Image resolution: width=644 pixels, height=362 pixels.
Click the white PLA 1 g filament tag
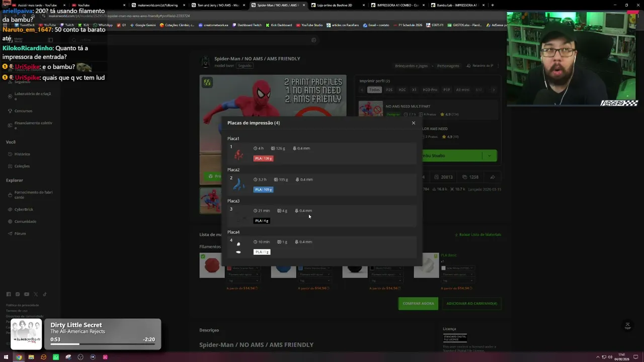262,252
